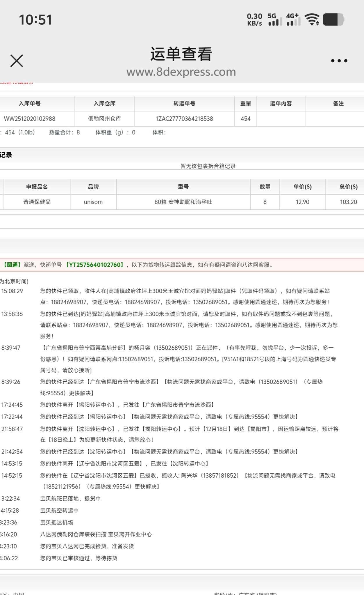Close the 运单查看 webview page
This screenshot has height=595, width=364.
point(17,61)
